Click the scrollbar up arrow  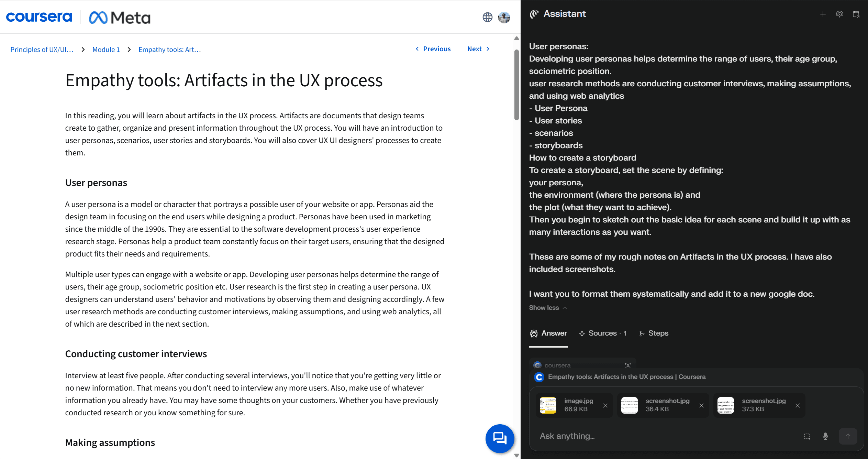pyautogui.click(x=516, y=38)
